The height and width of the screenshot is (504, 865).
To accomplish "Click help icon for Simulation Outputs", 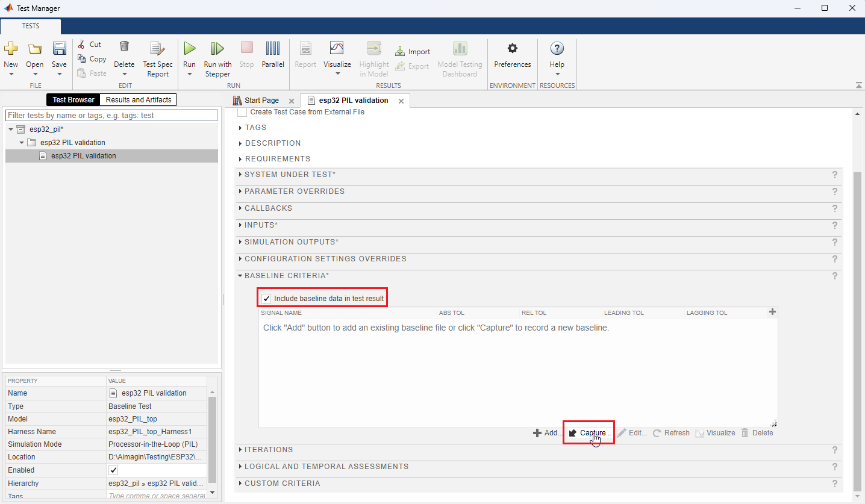I will (835, 242).
